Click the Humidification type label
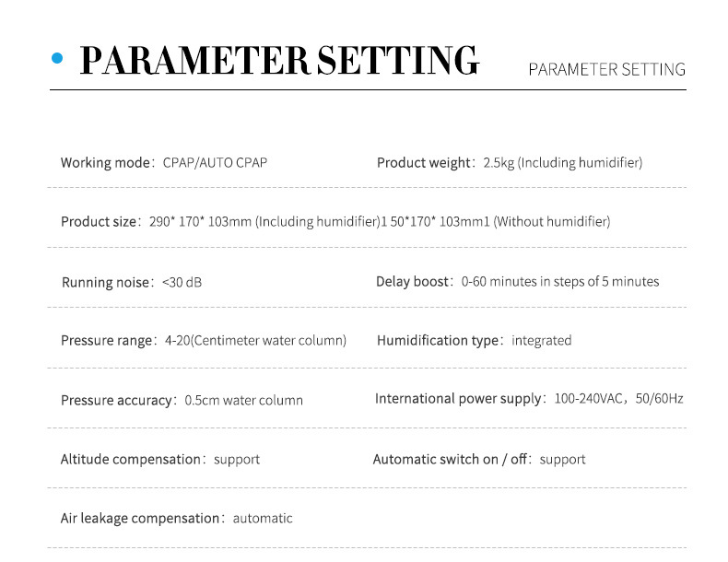Screen dimensions: 728x562 (438, 341)
